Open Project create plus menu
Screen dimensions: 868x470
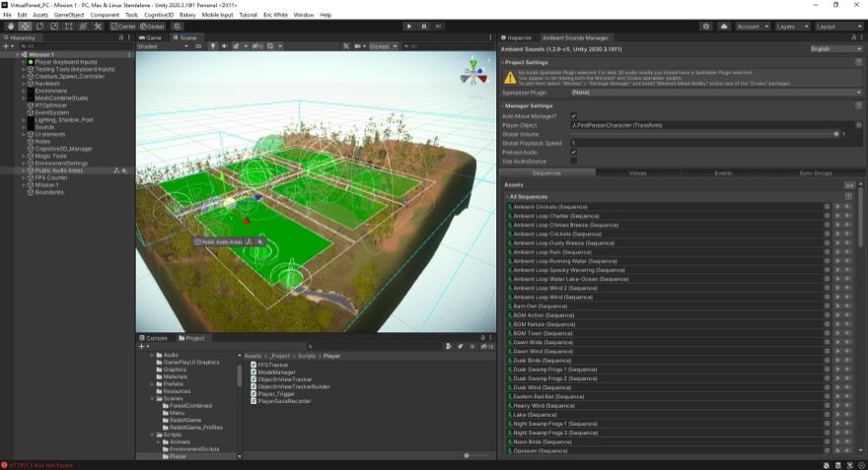[143, 346]
